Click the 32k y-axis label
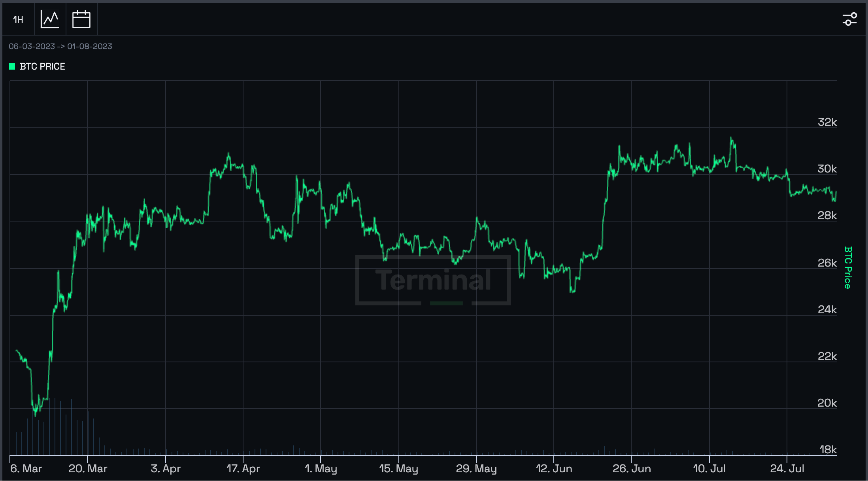This screenshot has height=481, width=868. (827, 122)
